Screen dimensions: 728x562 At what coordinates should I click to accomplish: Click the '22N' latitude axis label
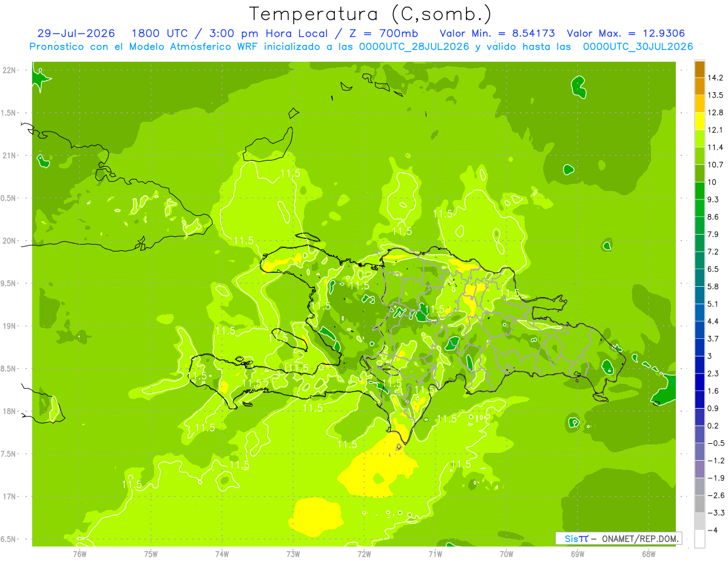[10, 70]
